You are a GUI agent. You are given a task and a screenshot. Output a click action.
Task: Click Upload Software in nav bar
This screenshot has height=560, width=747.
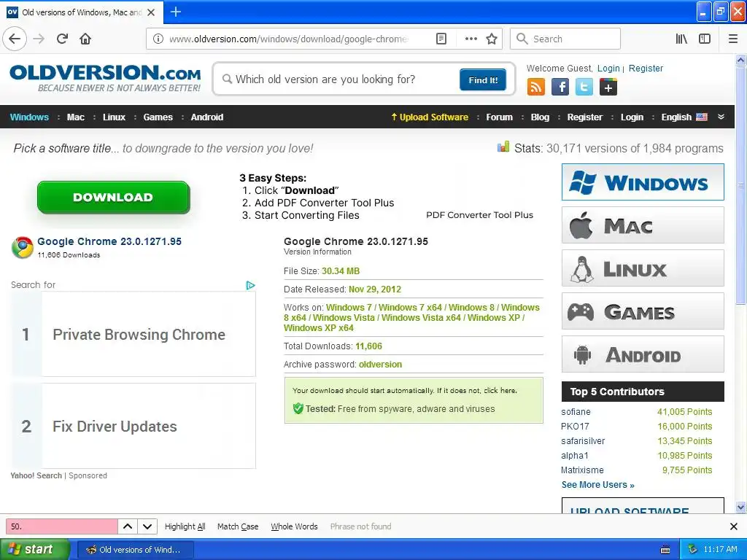coord(429,117)
